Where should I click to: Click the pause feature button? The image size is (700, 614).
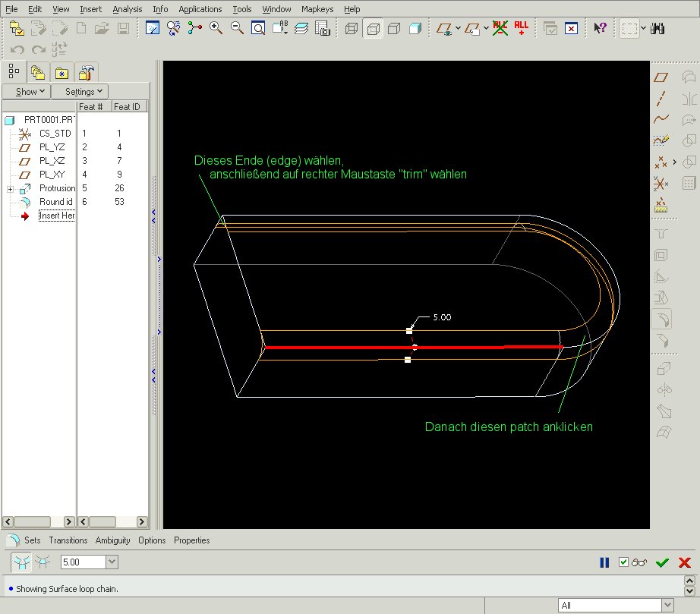click(x=604, y=562)
